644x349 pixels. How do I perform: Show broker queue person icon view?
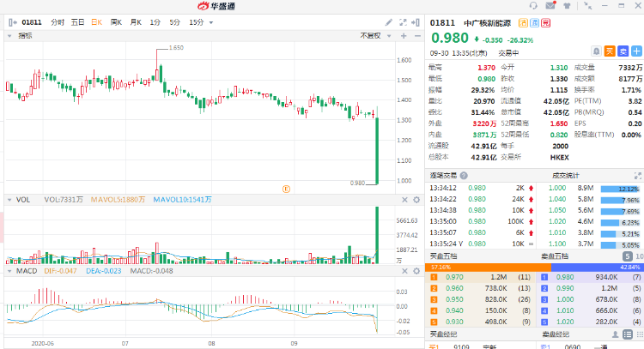616,334
